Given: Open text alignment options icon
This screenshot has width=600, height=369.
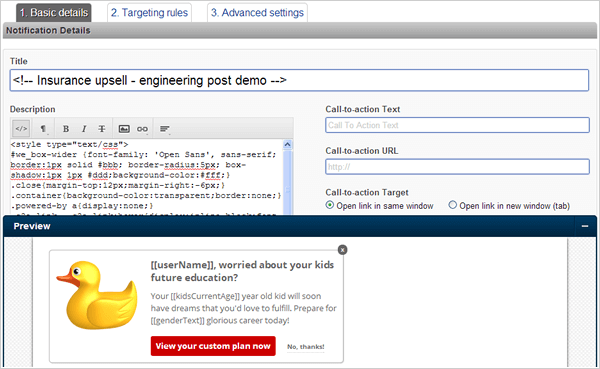Looking at the screenshot, I should point(165,129).
